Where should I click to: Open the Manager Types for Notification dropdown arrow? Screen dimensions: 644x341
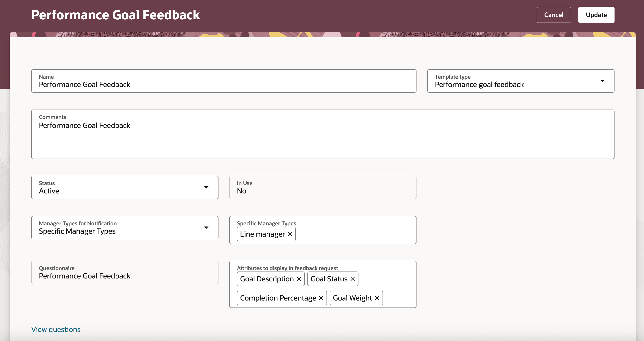coord(207,228)
